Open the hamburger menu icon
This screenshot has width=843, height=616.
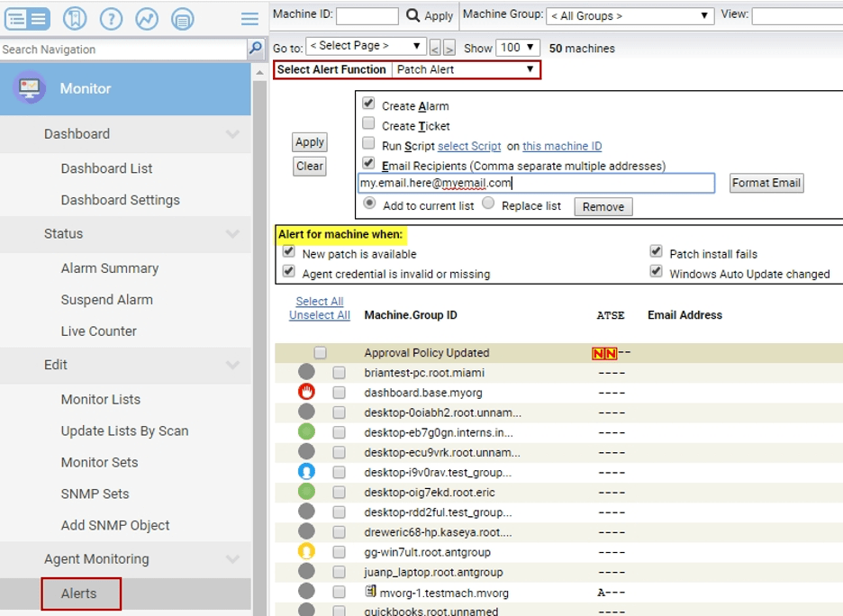click(x=249, y=19)
